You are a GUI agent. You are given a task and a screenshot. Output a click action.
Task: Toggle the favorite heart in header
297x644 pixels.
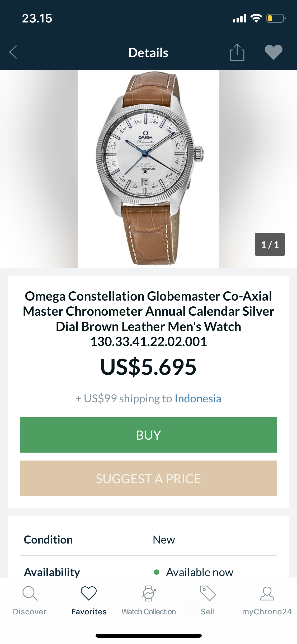274,52
